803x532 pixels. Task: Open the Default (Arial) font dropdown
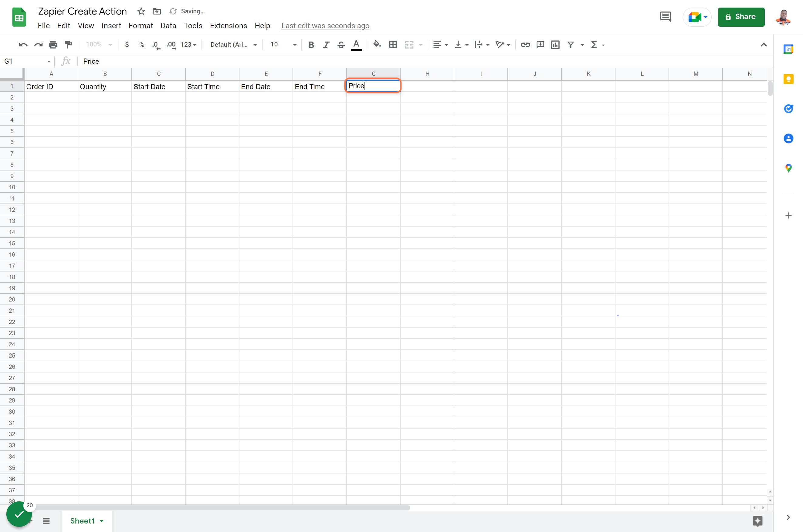(233, 45)
